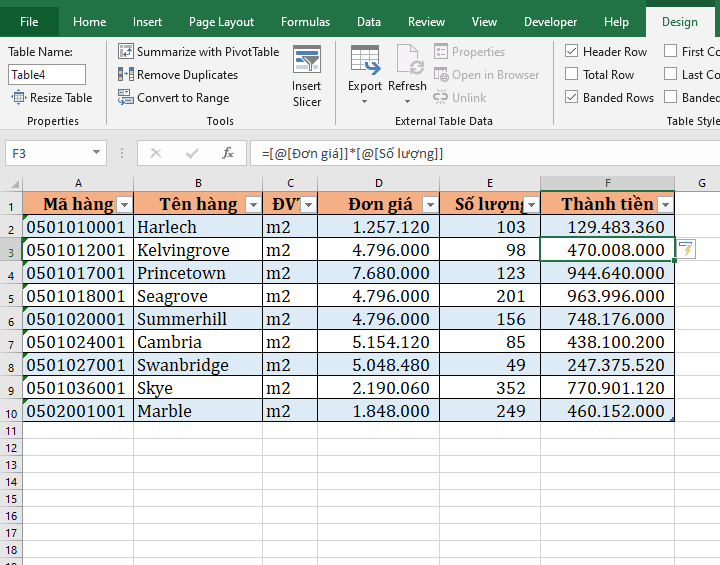Screen dimensions: 720x565
Task: Click the Remove Duplicates icon
Action: coord(126,75)
